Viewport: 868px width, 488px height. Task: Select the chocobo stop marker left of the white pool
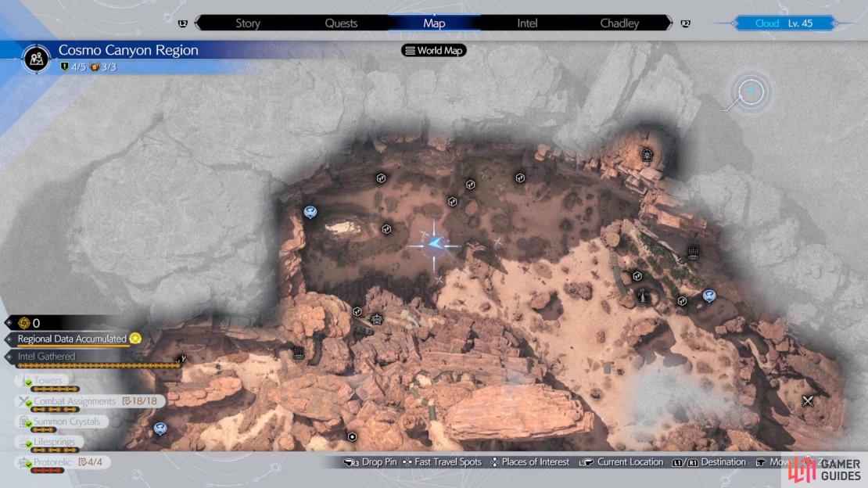310,212
